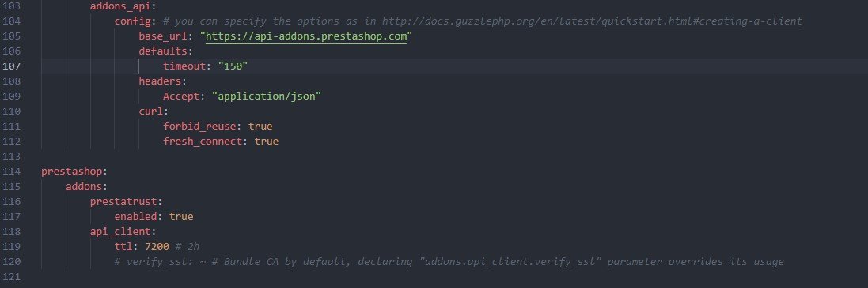
Task: Click the verify_ssl comment line
Action: (449, 261)
